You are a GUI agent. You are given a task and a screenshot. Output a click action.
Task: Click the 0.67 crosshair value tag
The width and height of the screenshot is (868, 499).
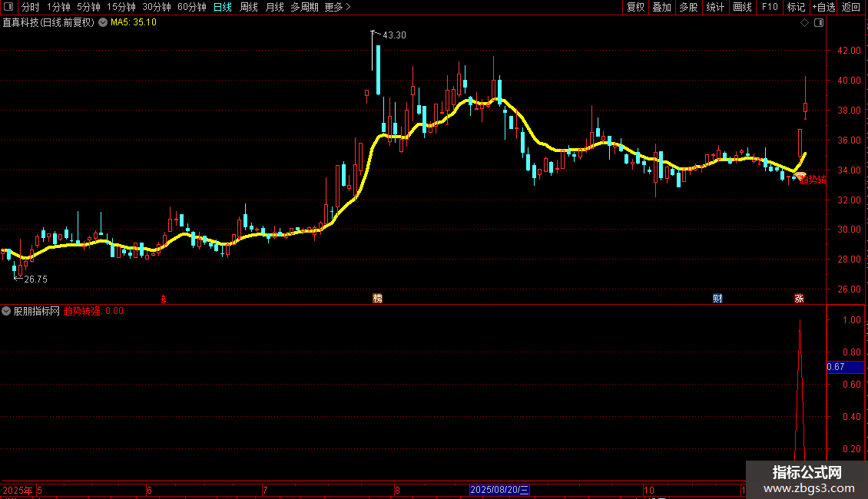click(x=845, y=367)
